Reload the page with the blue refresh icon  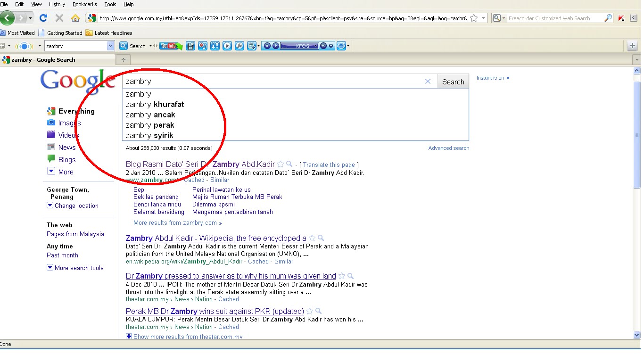[x=43, y=18]
